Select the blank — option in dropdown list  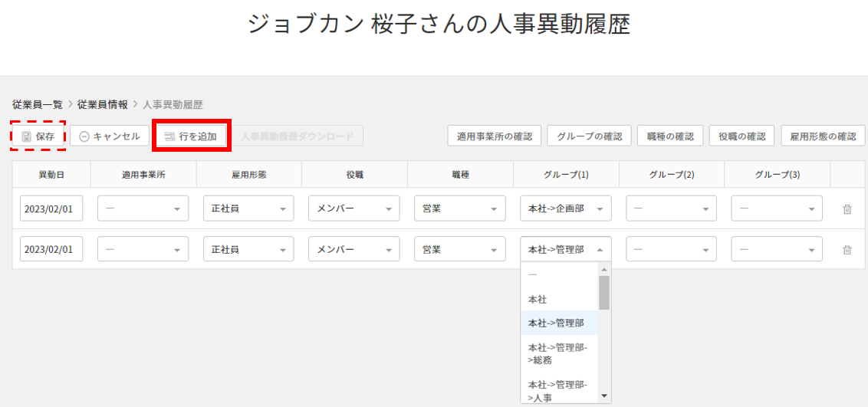click(560, 275)
